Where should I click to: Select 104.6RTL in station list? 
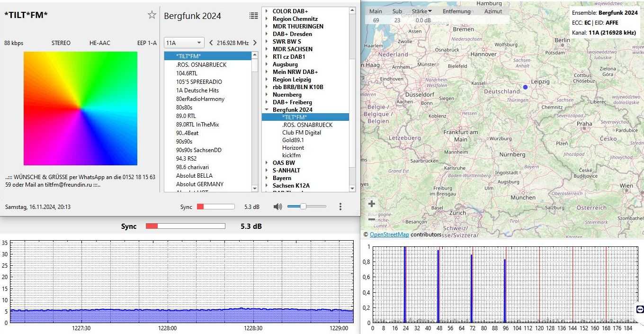pyautogui.click(x=187, y=73)
